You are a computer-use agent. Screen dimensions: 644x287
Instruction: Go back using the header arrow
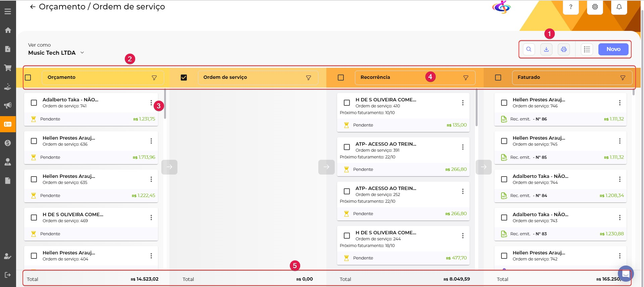[33, 7]
